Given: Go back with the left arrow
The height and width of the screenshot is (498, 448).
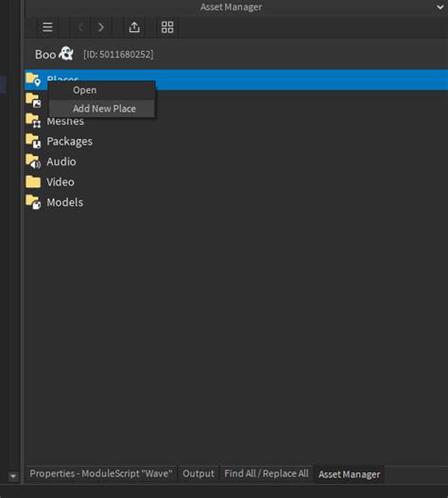Looking at the screenshot, I should (81, 27).
